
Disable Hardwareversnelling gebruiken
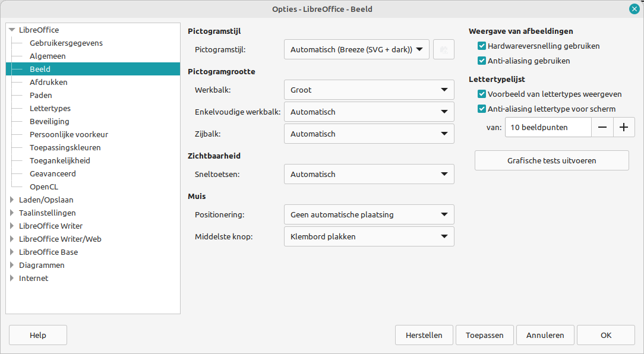tap(481, 46)
